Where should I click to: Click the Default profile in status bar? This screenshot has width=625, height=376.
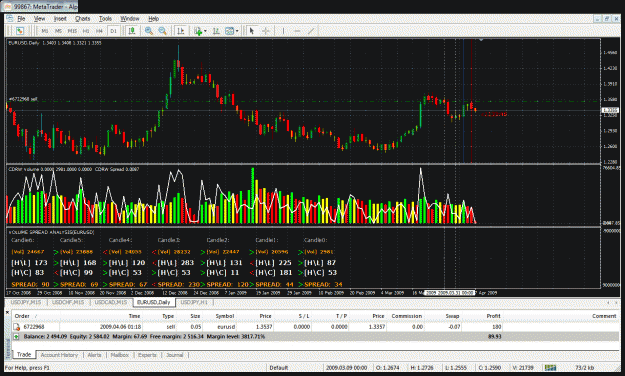(278, 368)
